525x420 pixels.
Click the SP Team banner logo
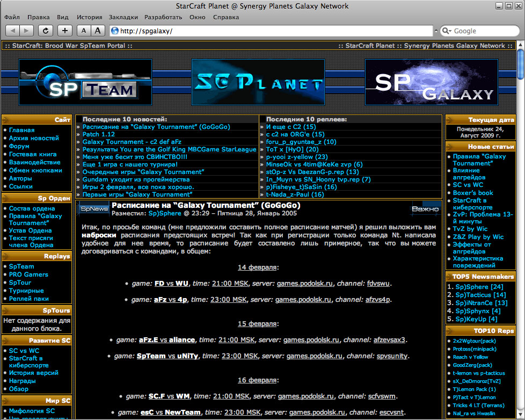[x=85, y=82]
